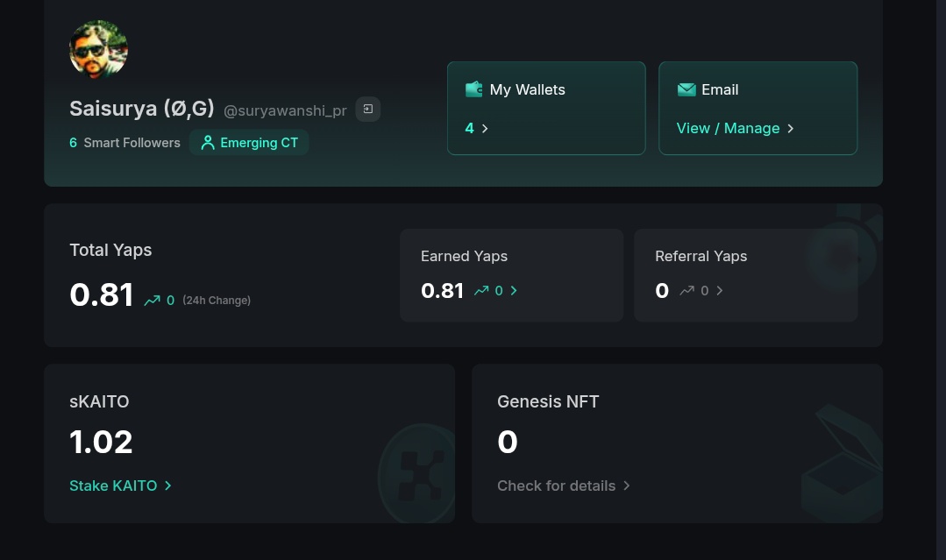Open the My Wallets card
Viewport: 946px width, 560px height.
(546, 108)
